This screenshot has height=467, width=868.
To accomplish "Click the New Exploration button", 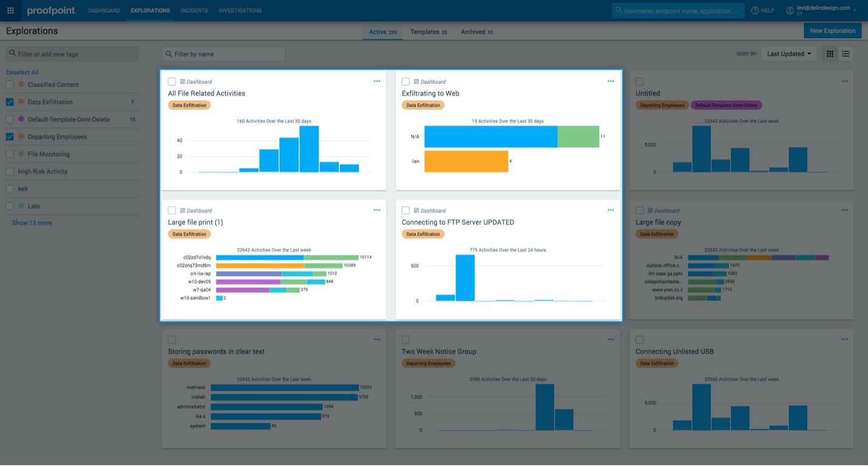I will 833,31.
